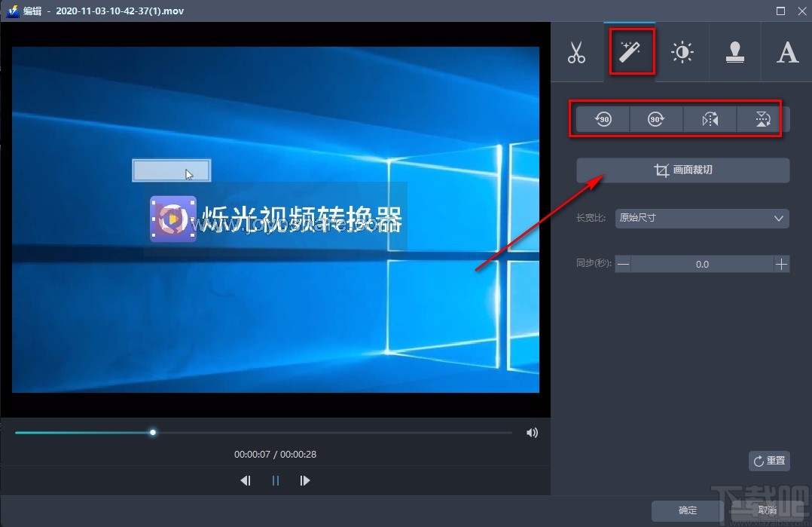Step forward one frame
This screenshot has height=527, width=812.
coord(305,480)
